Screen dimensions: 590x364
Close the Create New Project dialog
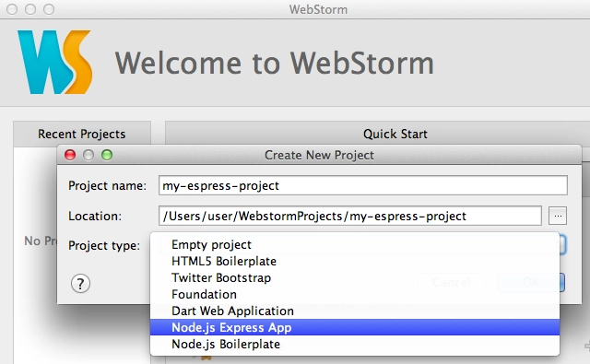70,155
